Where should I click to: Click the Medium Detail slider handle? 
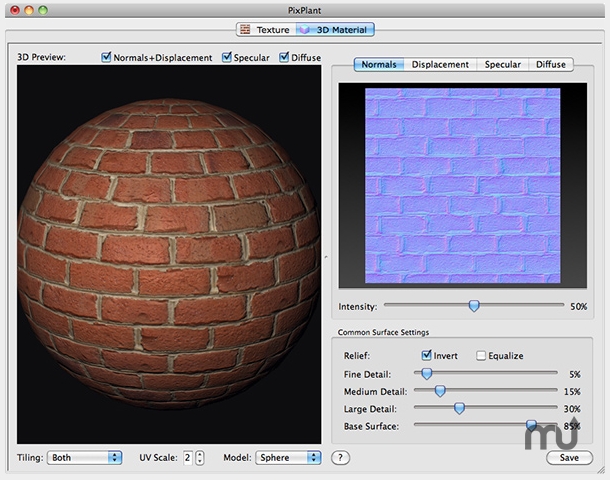pyautogui.click(x=439, y=391)
